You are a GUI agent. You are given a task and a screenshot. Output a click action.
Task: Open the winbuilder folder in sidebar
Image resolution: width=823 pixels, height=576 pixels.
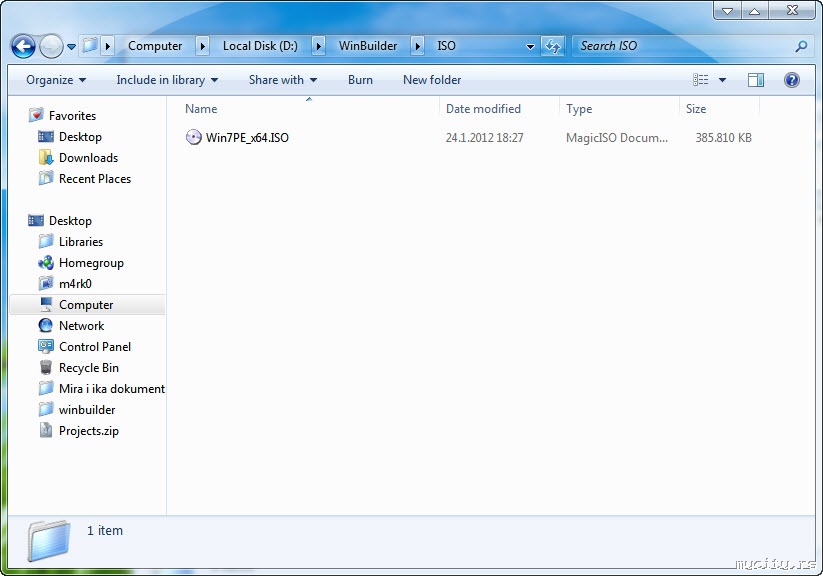pyautogui.click(x=87, y=410)
